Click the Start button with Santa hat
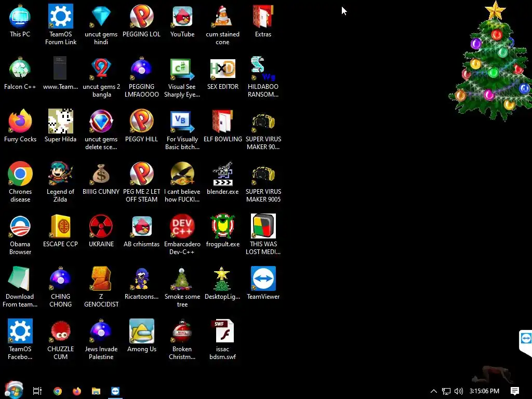The image size is (532, 399). click(x=14, y=391)
